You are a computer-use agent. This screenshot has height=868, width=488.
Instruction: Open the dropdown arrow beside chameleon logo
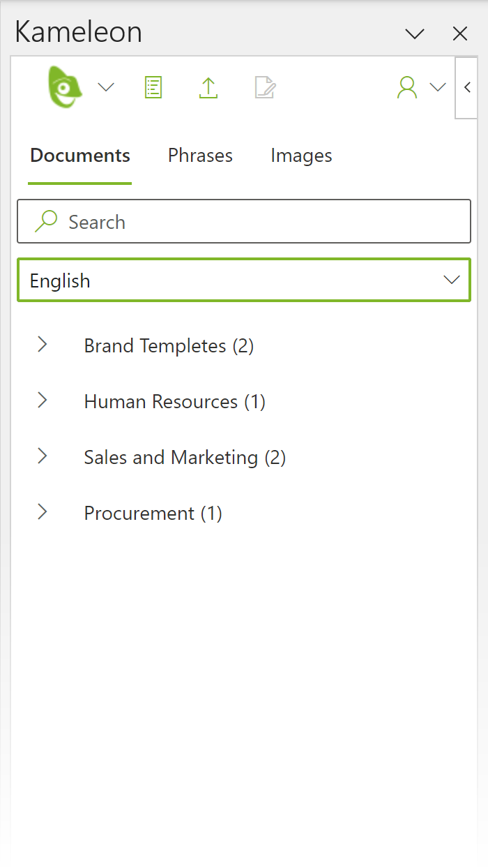click(106, 87)
